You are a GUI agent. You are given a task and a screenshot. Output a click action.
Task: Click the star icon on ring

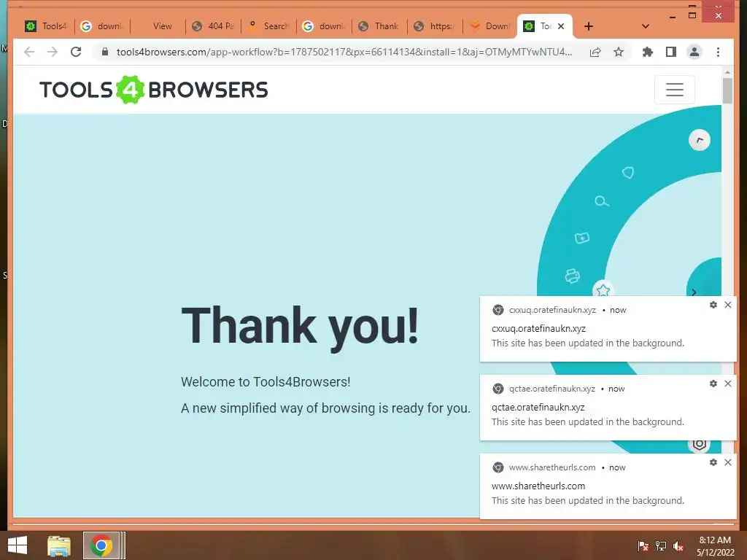(603, 289)
